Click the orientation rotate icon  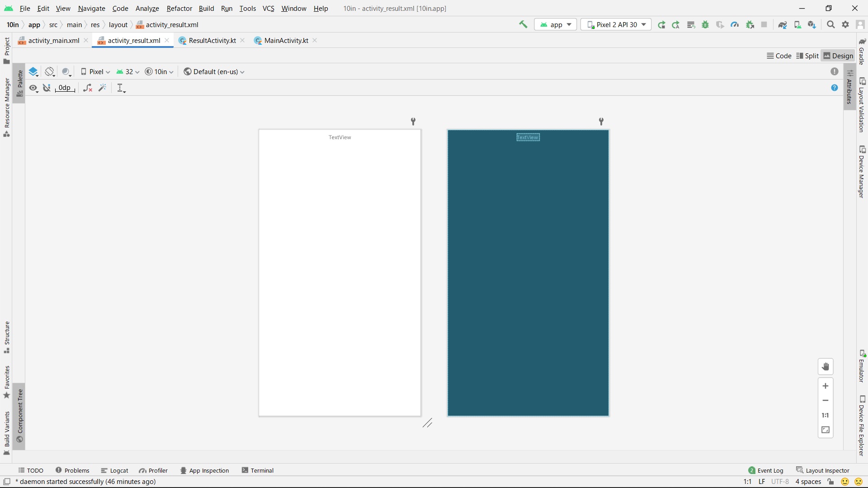[x=50, y=71]
